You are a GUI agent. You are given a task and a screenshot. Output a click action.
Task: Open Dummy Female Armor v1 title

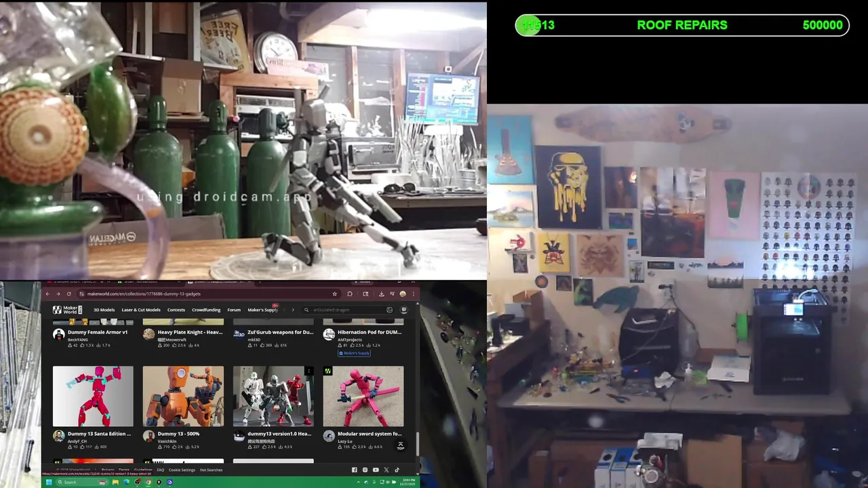tap(98, 332)
